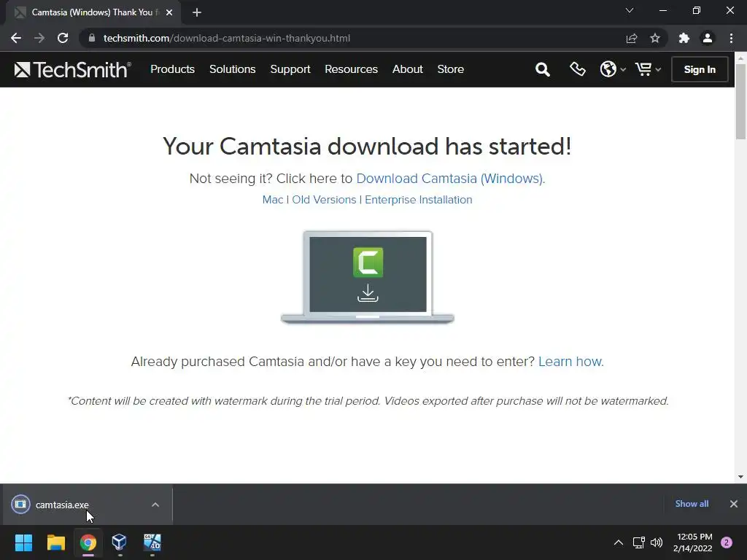747x560 pixels.
Task: Click the Chrome taskbar icon
Action: [x=88, y=542]
